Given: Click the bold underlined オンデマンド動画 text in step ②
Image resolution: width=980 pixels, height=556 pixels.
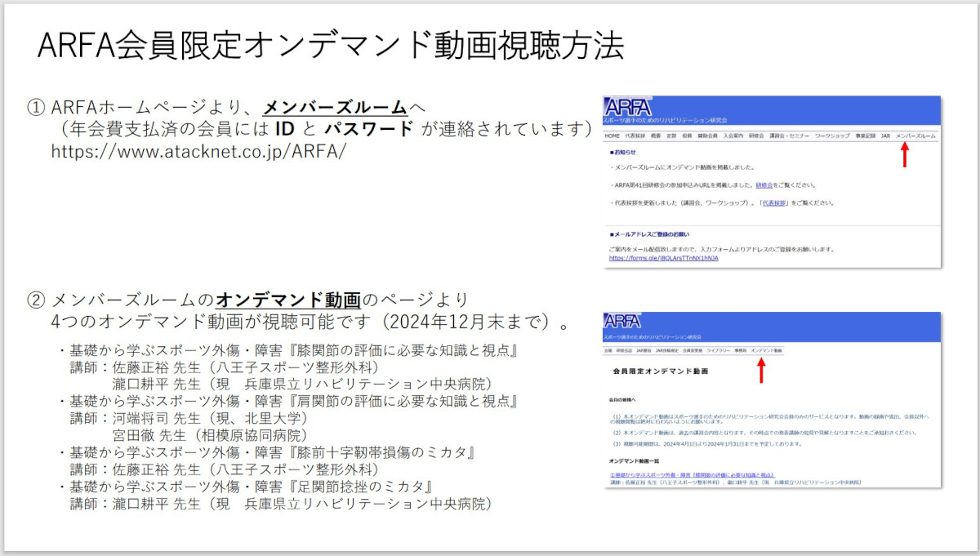Looking at the screenshot, I should [288, 300].
